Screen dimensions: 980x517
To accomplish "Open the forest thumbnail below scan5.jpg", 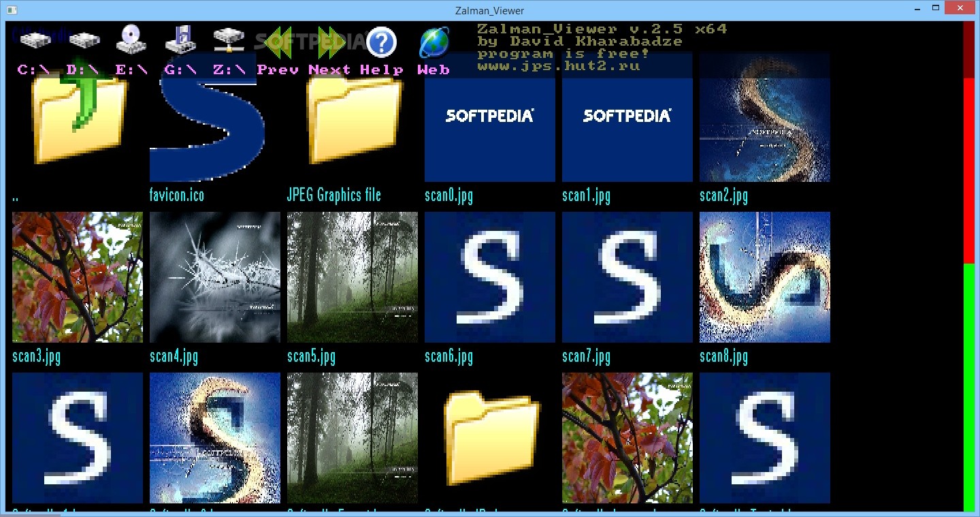I will (353, 438).
